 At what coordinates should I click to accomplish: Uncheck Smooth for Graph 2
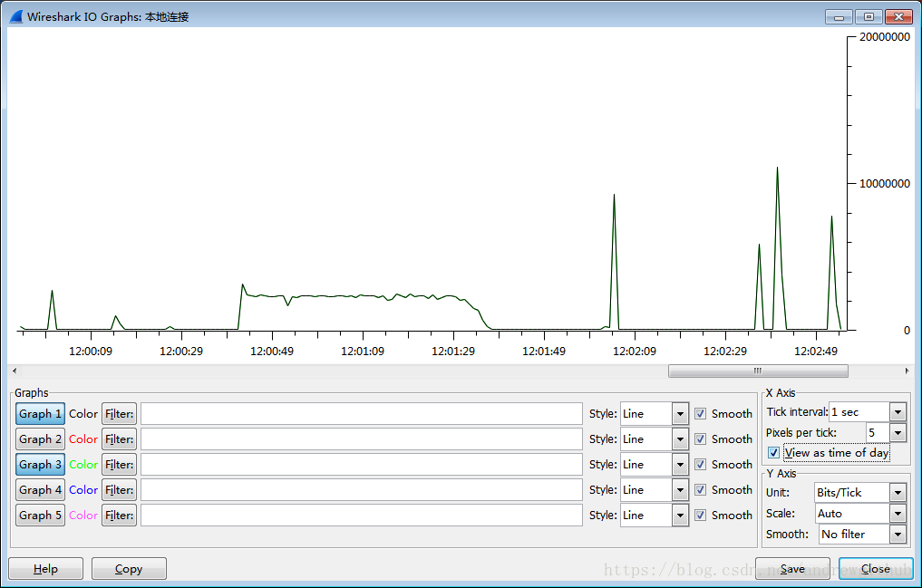[x=700, y=439]
